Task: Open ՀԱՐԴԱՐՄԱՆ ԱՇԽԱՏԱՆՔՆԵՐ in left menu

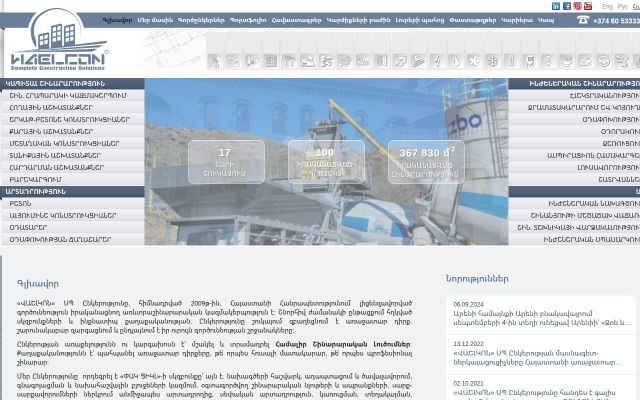Action: (72, 167)
